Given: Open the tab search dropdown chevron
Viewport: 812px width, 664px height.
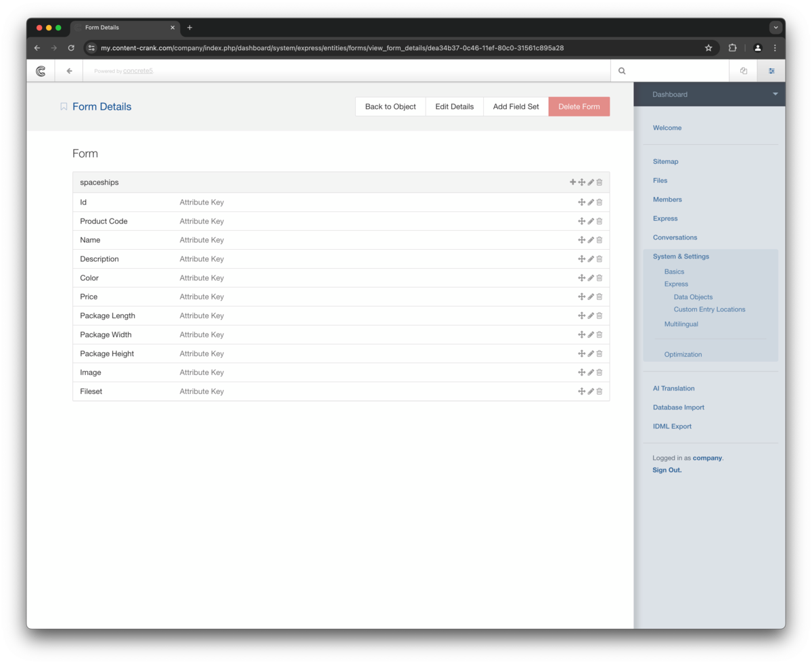Looking at the screenshot, I should pyautogui.click(x=776, y=28).
